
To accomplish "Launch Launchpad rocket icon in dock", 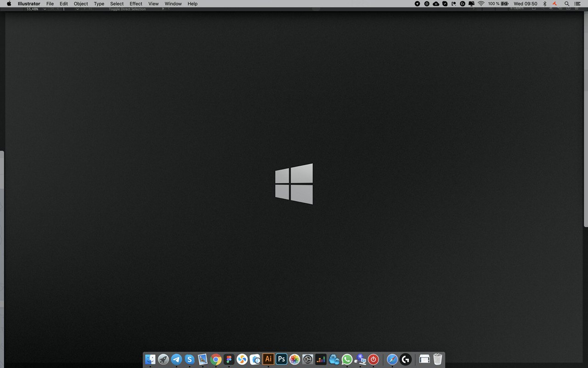I will pos(164,359).
